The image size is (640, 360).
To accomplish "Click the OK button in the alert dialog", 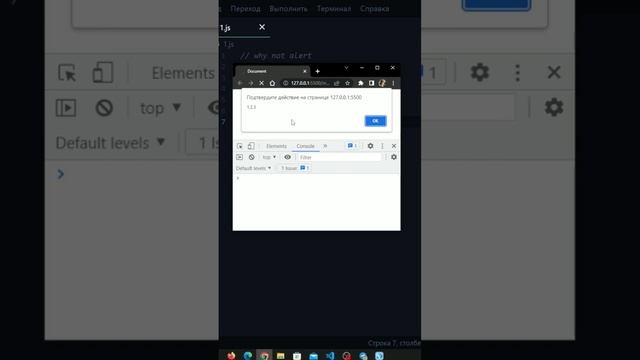I will coord(375,121).
